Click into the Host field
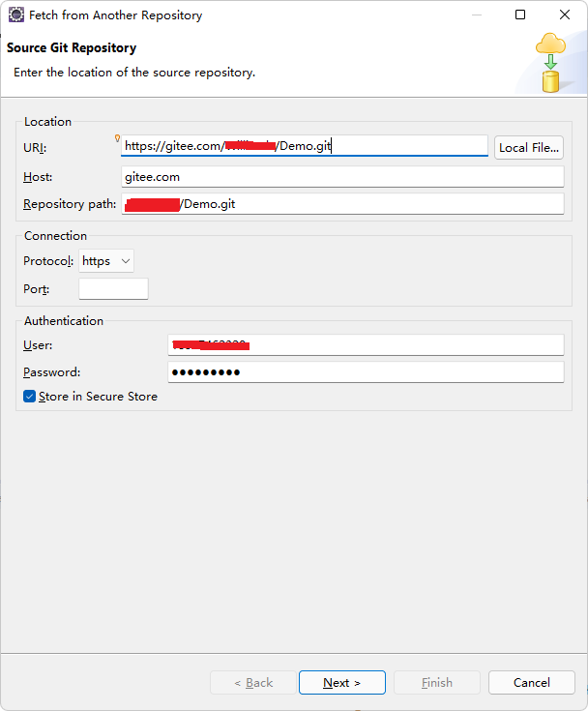The height and width of the screenshot is (711, 588). coord(342,176)
